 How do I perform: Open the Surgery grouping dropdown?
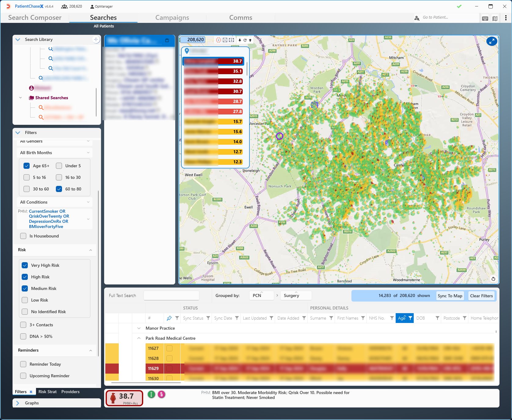point(295,295)
